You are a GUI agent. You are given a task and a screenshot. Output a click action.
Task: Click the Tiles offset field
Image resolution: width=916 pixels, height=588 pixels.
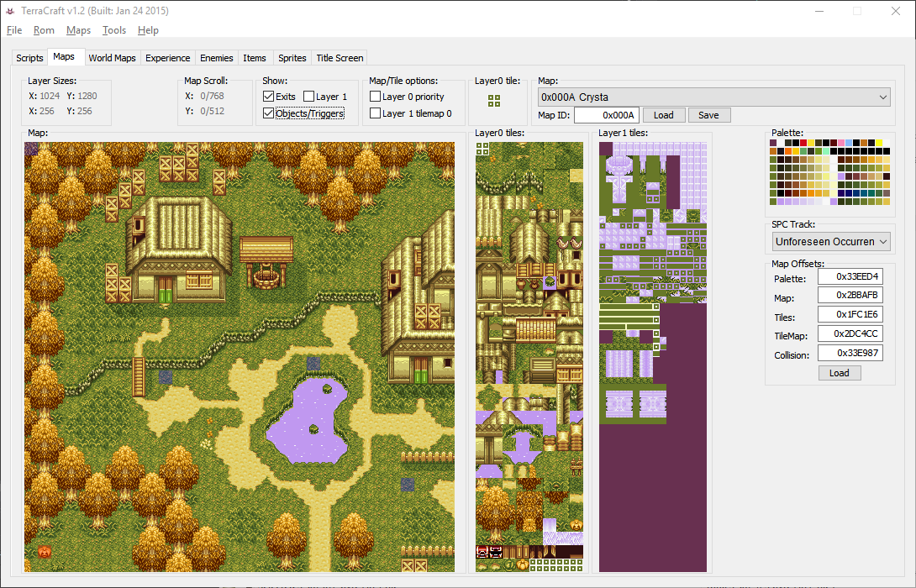coord(850,314)
